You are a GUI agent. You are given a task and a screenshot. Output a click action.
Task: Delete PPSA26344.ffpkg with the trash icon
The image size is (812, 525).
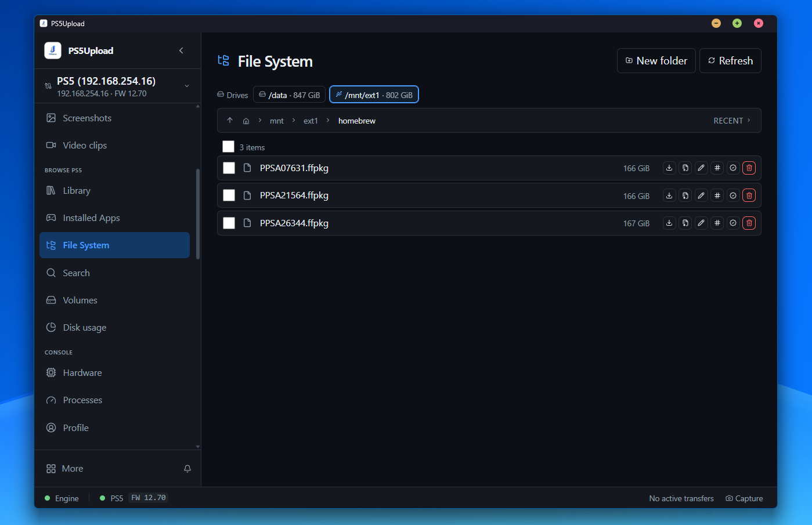[749, 223]
